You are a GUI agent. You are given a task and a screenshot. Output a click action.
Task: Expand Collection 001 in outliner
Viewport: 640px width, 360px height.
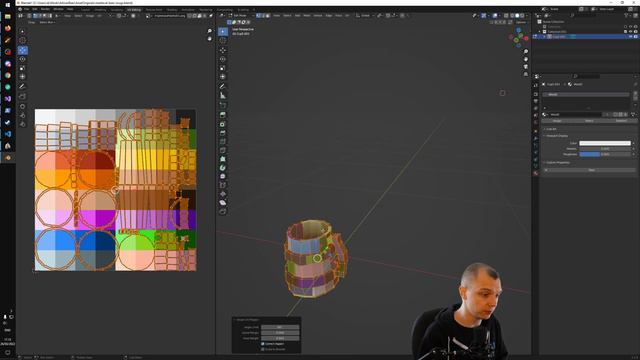click(540, 31)
